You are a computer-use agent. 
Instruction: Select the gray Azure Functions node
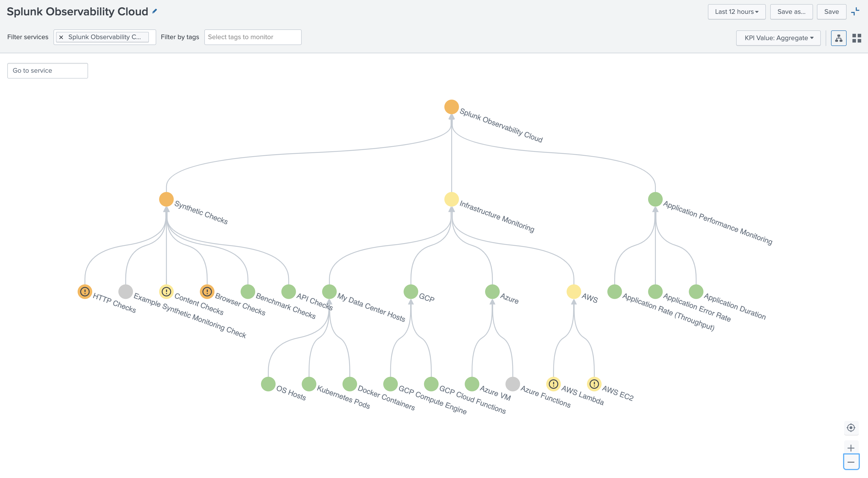pos(513,384)
